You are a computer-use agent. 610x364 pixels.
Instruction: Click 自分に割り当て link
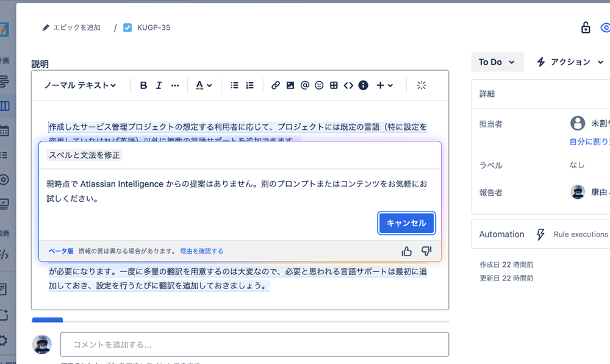(589, 141)
